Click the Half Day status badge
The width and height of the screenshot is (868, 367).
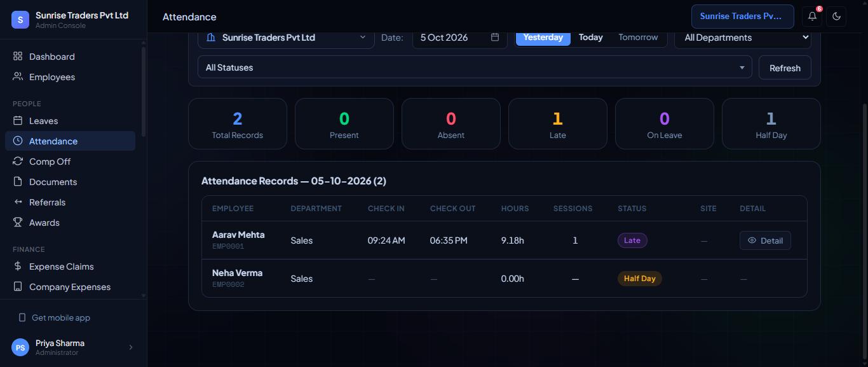(x=640, y=279)
